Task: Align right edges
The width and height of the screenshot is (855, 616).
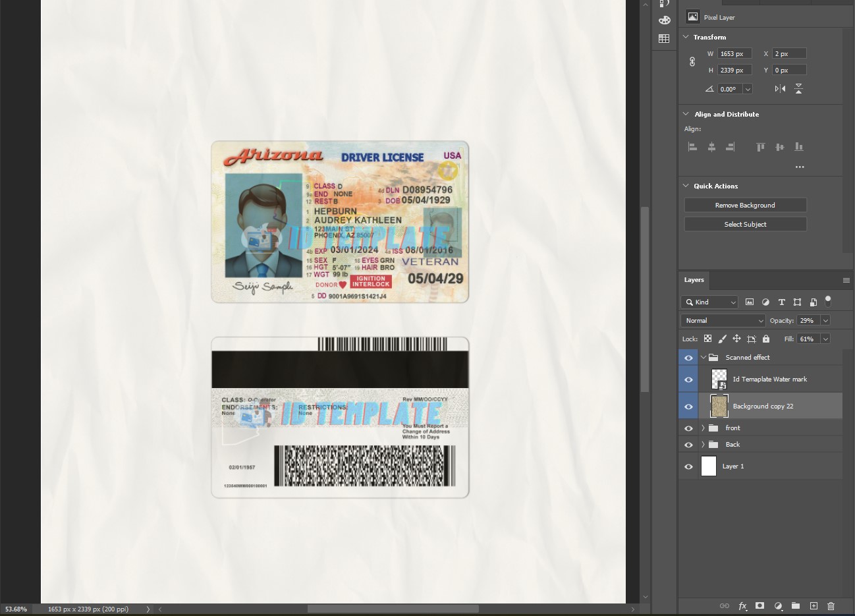Action: [x=730, y=147]
